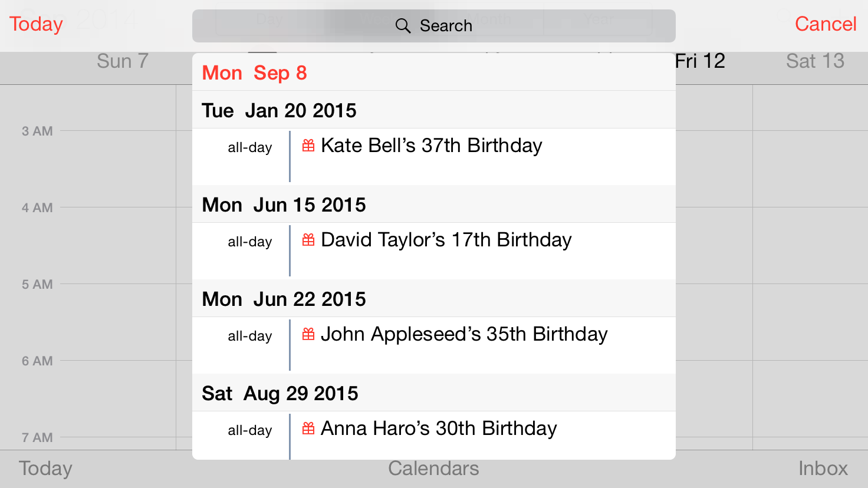The width and height of the screenshot is (868, 488).
Task: Select Sat 13 in the week header
Action: pos(815,61)
